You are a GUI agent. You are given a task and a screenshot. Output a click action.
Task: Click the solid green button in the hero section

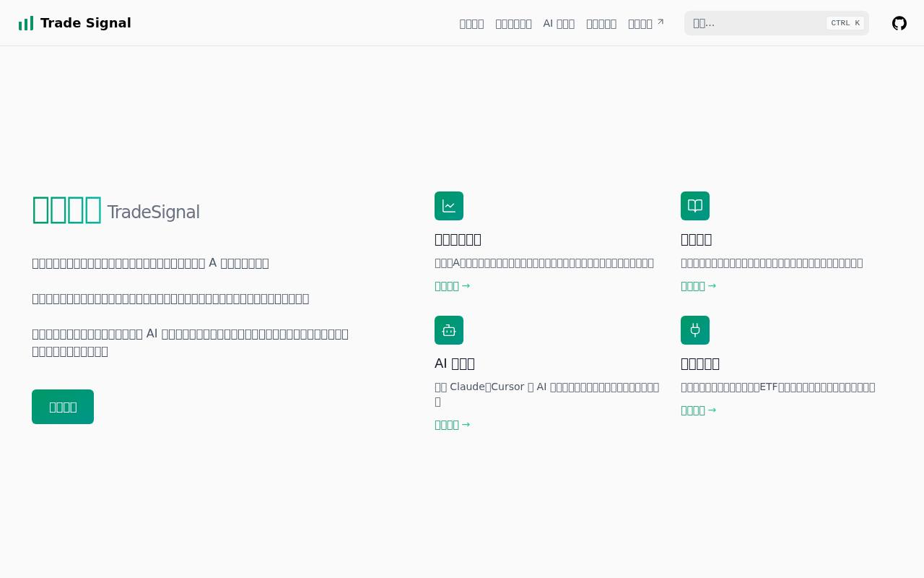63,407
